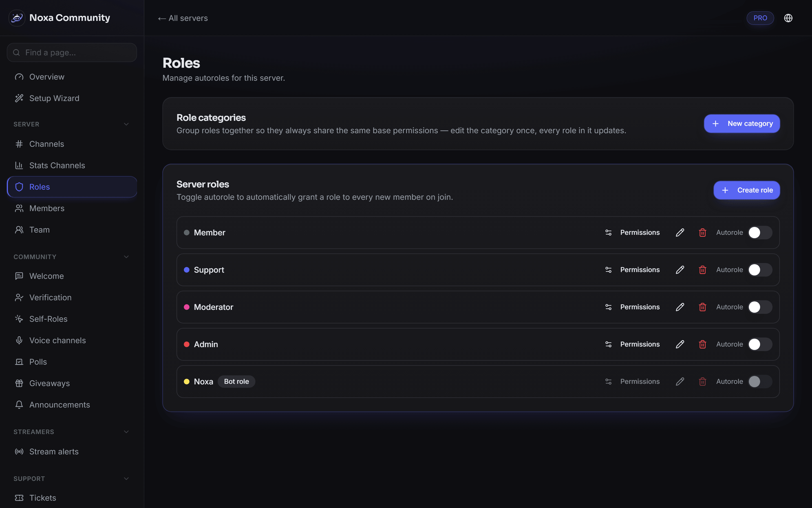The height and width of the screenshot is (508, 812).
Task: Open Voice channels page
Action: click(72, 341)
